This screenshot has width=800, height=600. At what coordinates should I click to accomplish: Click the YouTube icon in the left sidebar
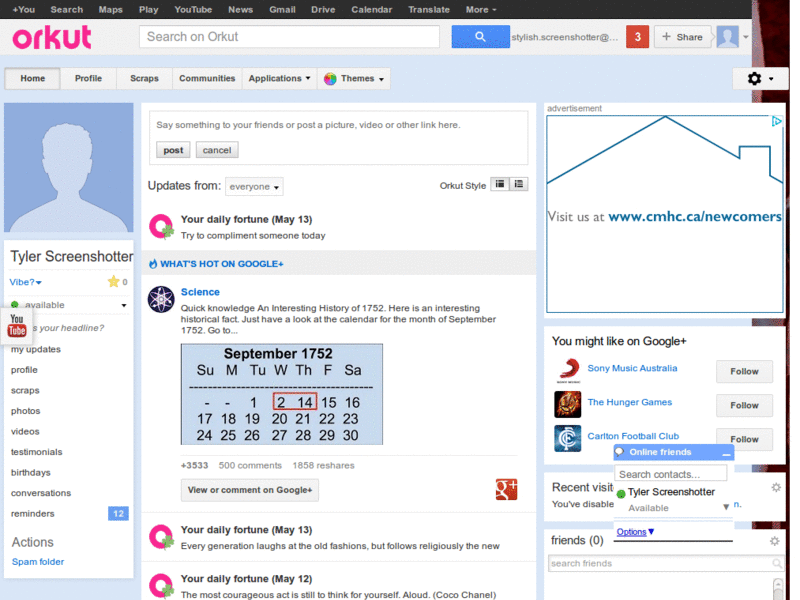coord(17,326)
